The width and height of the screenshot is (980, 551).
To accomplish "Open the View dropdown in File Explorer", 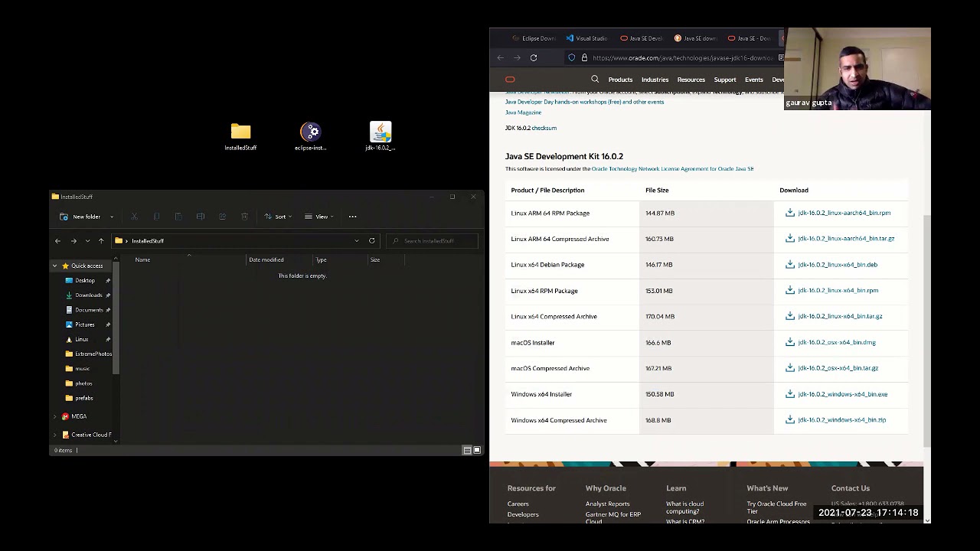I will 320,217.
